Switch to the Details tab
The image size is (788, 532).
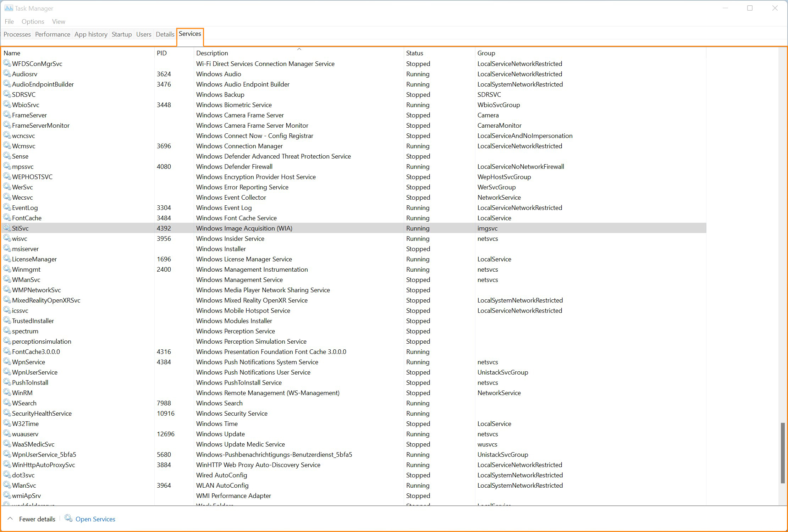pos(165,34)
